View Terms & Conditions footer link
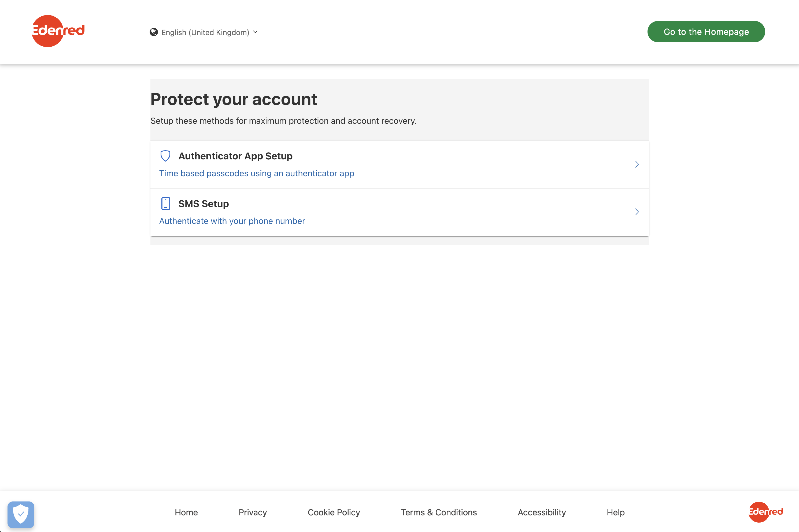799x532 pixels. point(439,512)
